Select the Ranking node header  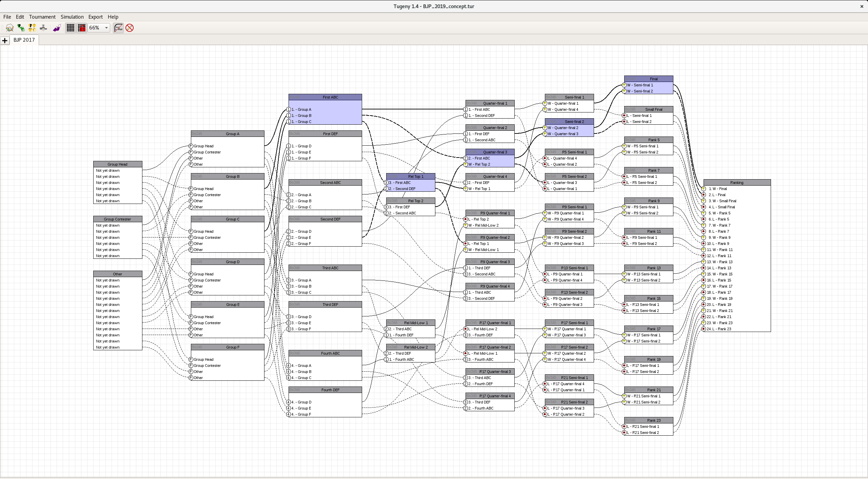pos(737,183)
